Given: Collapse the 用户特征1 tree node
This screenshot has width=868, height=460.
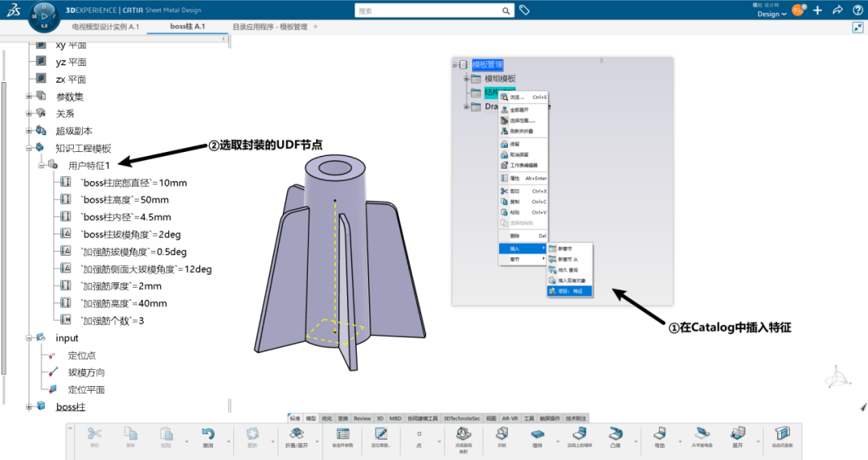Looking at the screenshot, I should coord(41,166).
